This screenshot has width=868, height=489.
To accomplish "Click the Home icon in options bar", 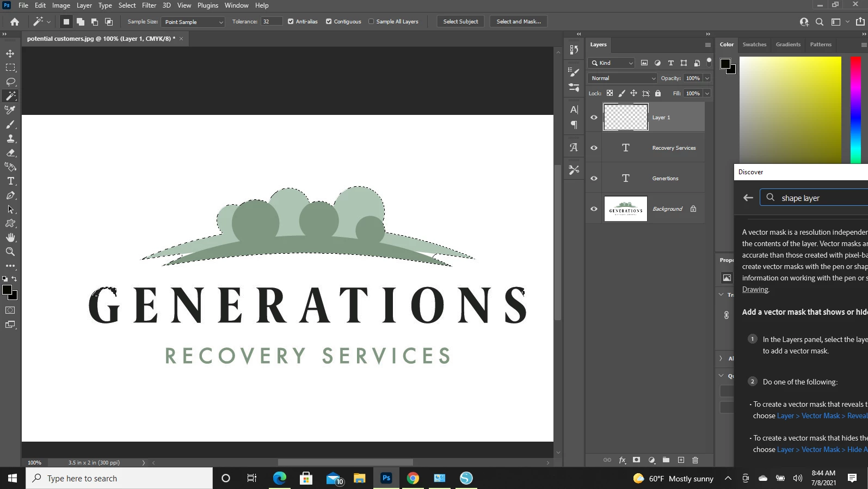I will point(15,22).
